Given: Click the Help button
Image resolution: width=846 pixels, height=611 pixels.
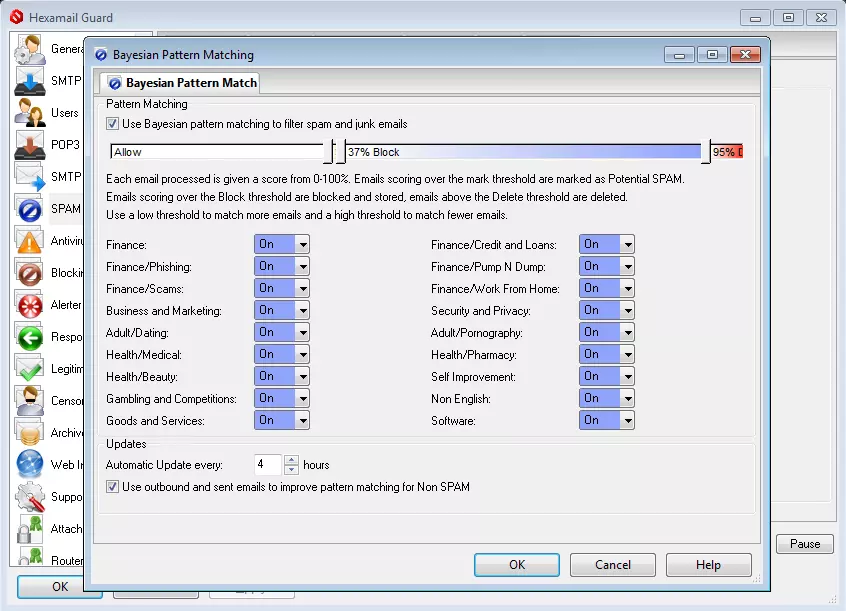Looking at the screenshot, I should point(708,565).
